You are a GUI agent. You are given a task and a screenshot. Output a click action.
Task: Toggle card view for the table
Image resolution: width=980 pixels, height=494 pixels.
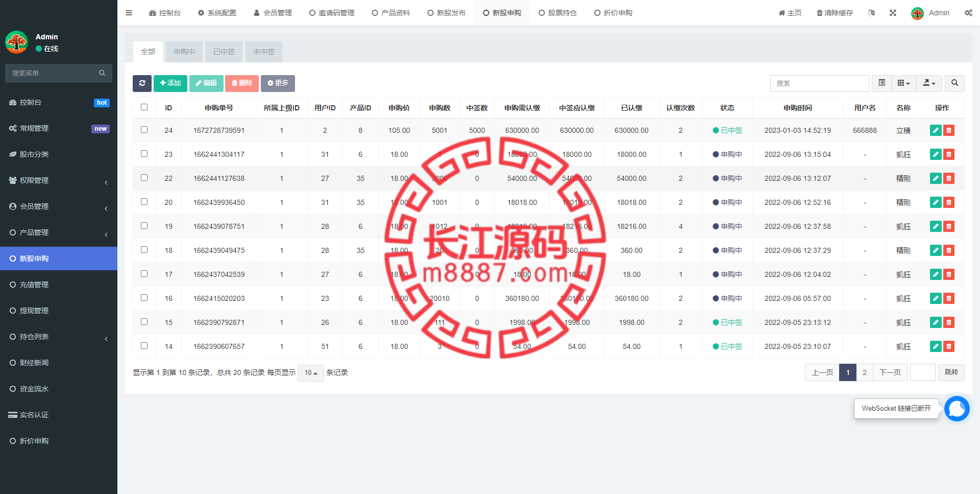882,83
